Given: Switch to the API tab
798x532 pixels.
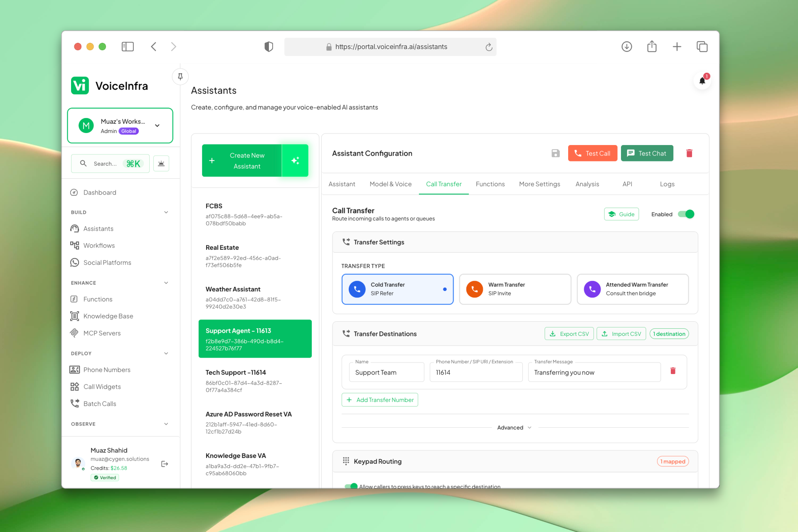Looking at the screenshot, I should [x=627, y=184].
